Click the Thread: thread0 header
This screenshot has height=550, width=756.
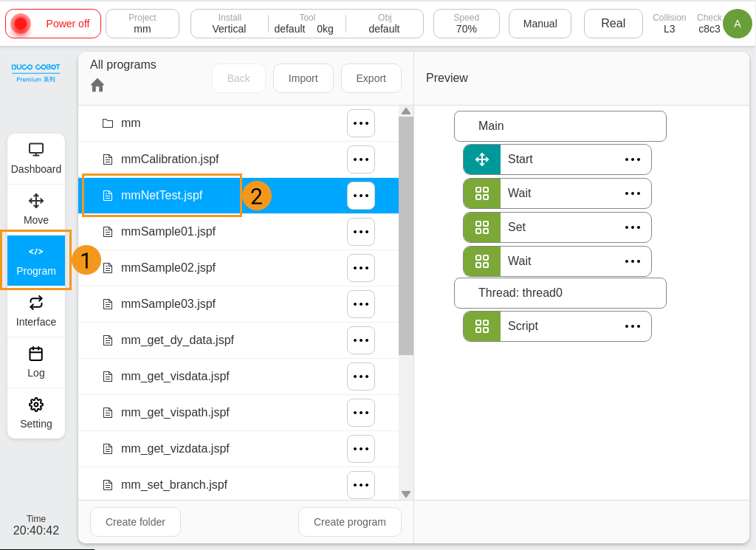[560, 293]
